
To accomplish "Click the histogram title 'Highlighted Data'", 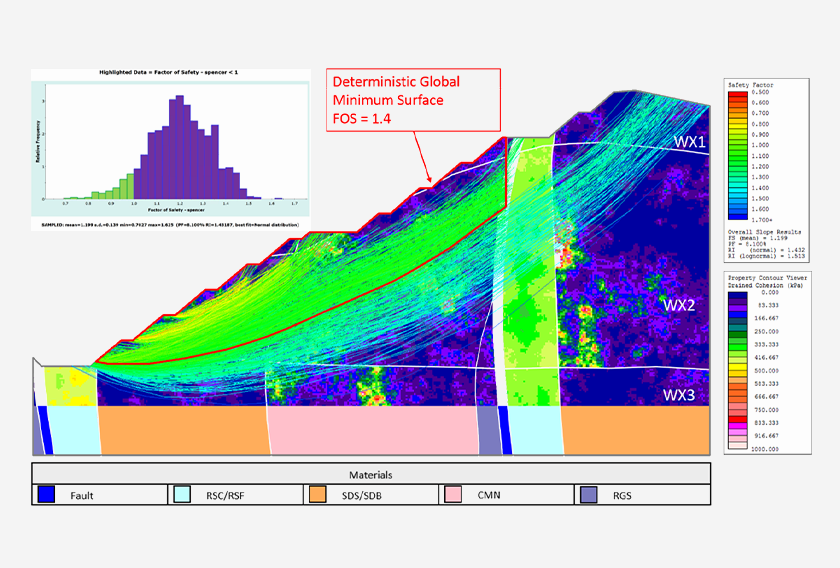I will 168,73.
